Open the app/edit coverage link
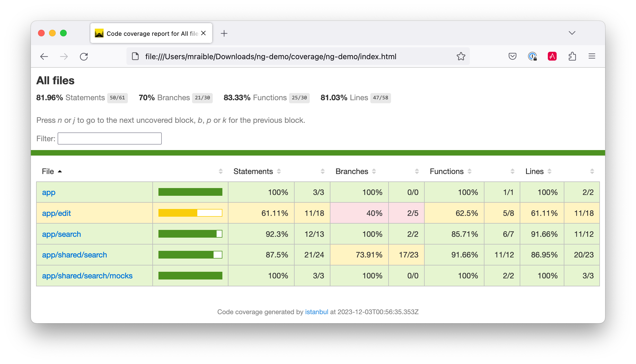 click(56, 213)
